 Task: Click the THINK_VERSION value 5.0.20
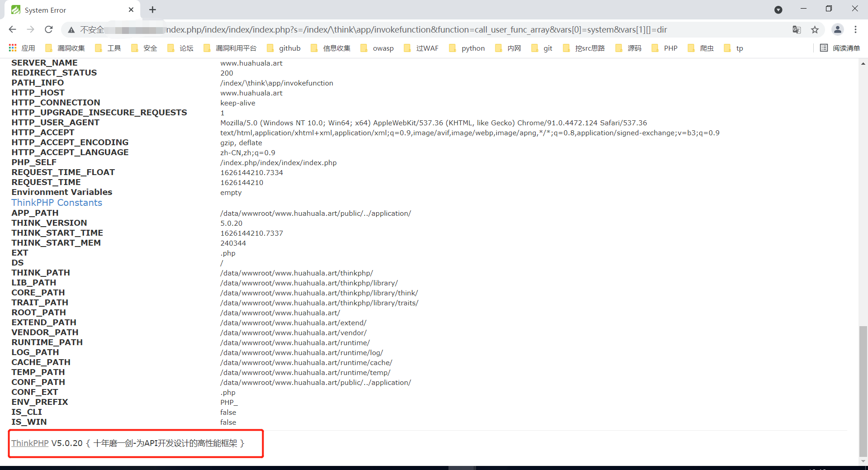[x=231, y=223]
